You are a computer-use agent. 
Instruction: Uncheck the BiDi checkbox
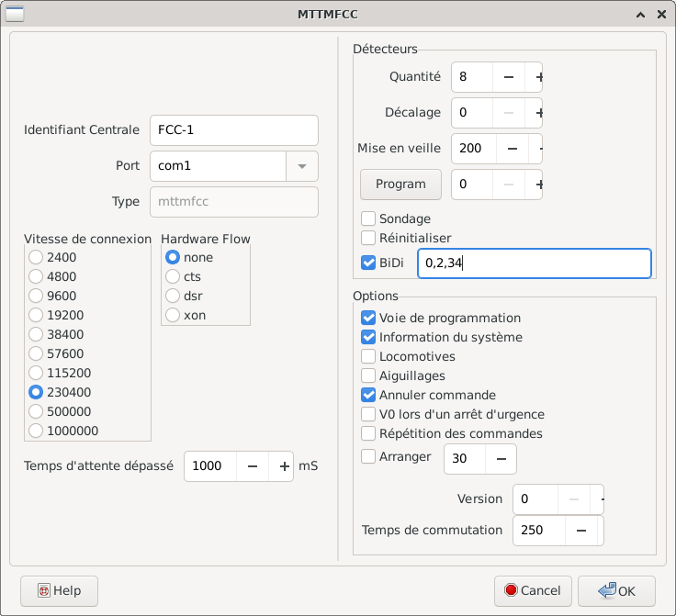click(368, 263)
